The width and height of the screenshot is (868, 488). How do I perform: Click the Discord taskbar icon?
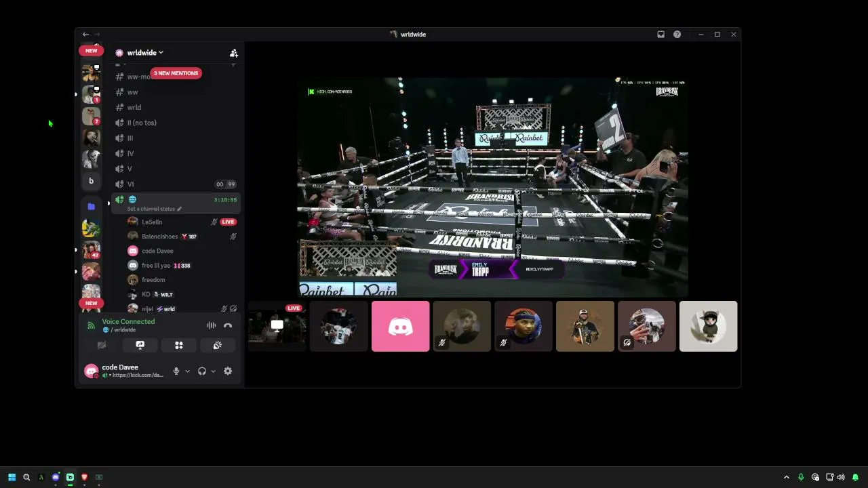[56, 477]
